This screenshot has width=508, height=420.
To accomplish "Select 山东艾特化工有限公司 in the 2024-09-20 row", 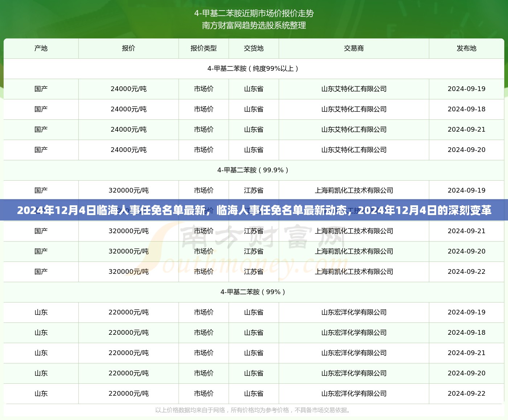I will click(x=354, y=150).
